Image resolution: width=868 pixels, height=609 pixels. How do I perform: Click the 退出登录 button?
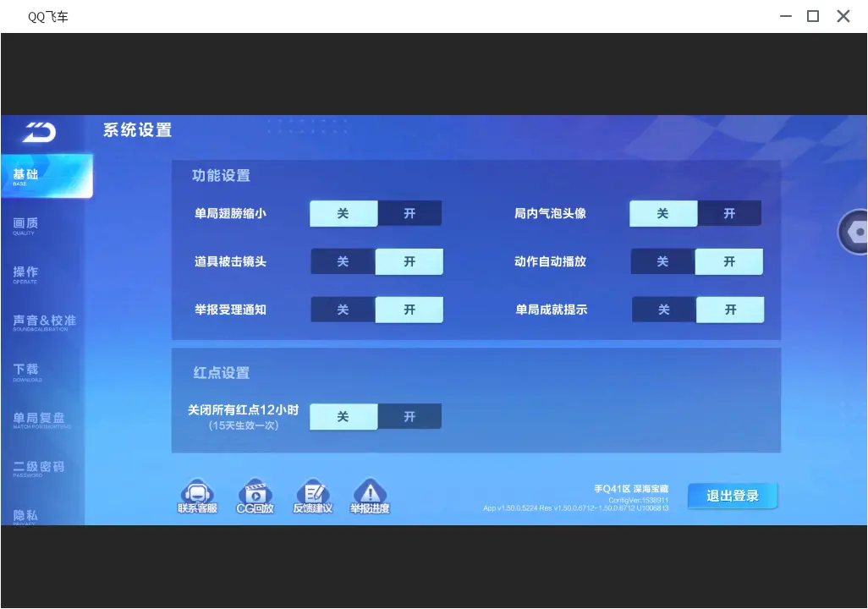pos(733,496)
